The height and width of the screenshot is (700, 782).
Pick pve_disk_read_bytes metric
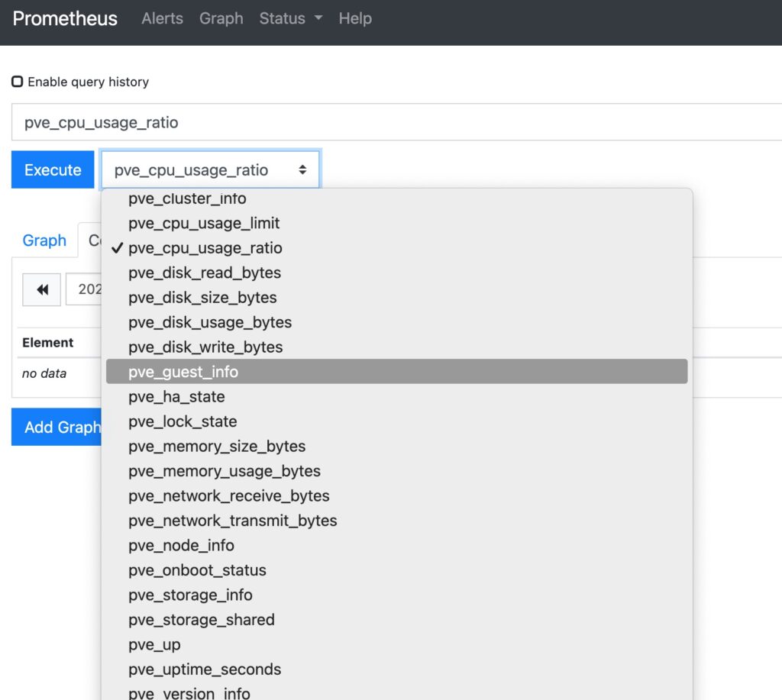point(397,273)
